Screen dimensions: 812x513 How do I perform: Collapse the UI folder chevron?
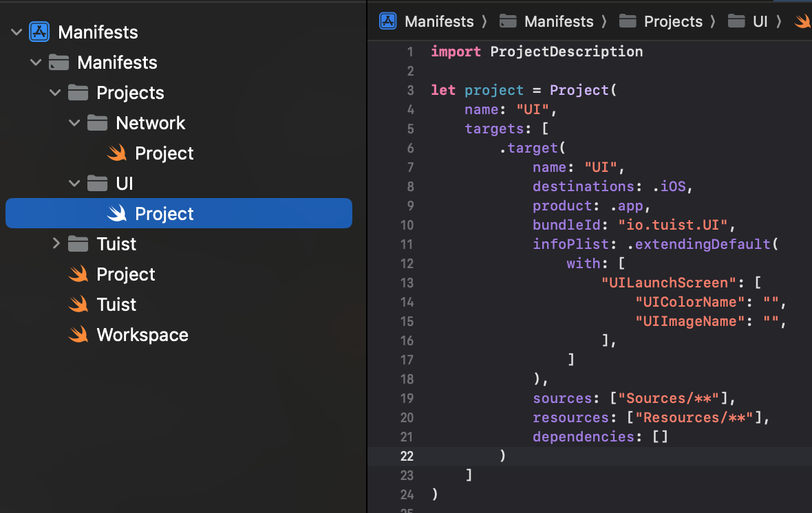pos(74,183)
